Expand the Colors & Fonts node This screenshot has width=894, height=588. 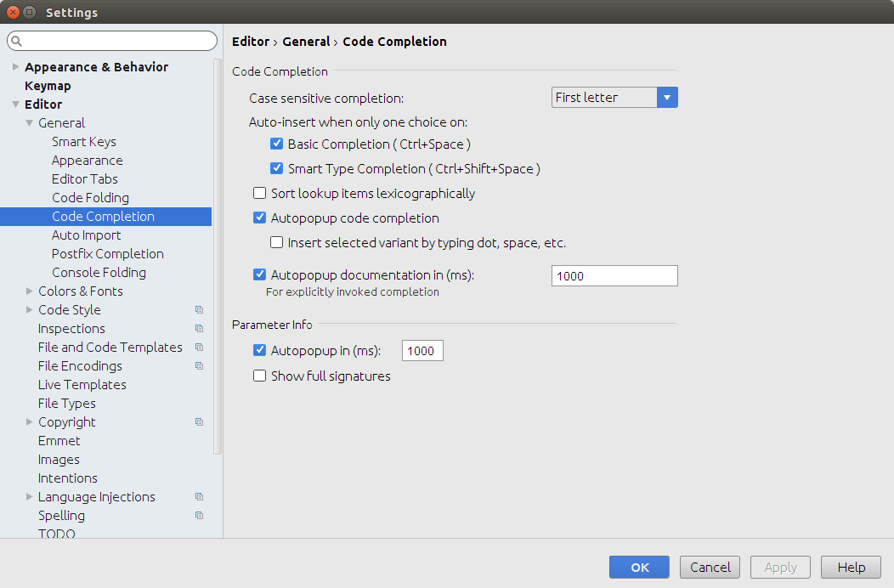[x=30, y=291]
